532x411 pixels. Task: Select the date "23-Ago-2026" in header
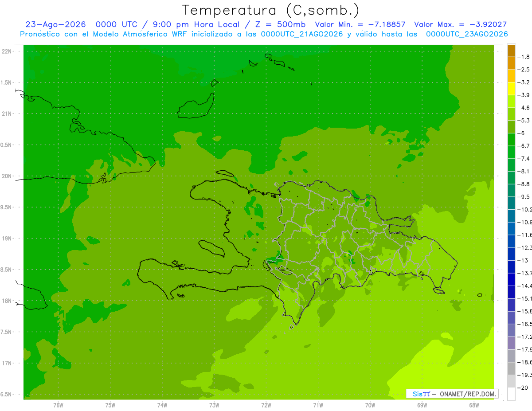pyautogui.click(x=55, y=24)
